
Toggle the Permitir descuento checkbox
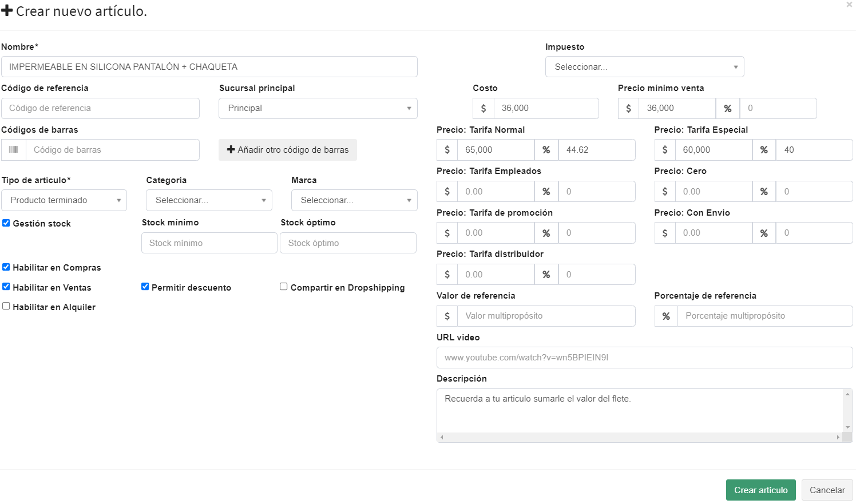point(145,287)
